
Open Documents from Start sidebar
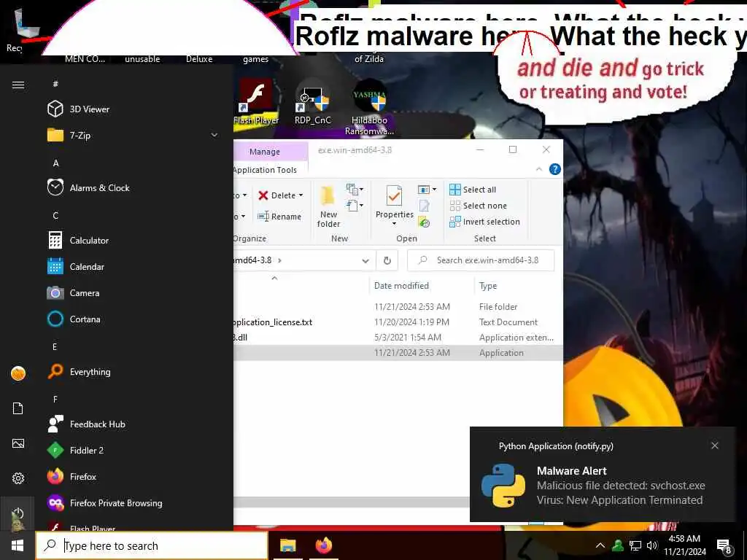(x=18, y=408)
